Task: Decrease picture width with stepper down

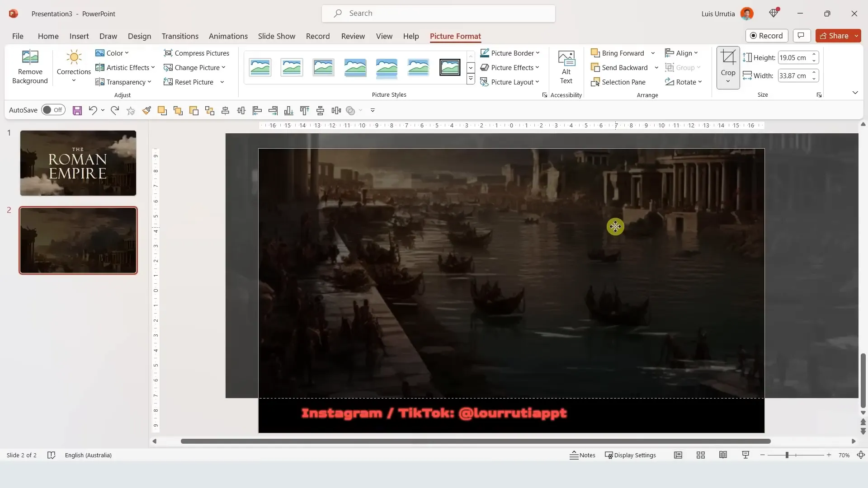Action: pos(814,79)
